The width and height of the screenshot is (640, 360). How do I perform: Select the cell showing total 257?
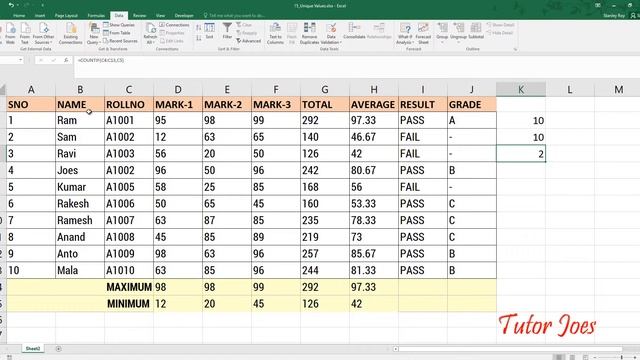[x=325, y=254]
